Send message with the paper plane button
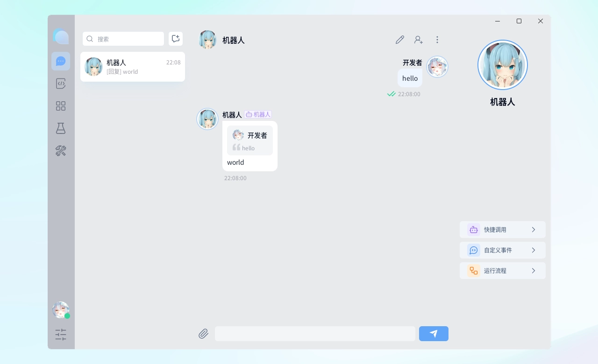The height and width of the screenshot is (364, 598). (x=434, y=334)
